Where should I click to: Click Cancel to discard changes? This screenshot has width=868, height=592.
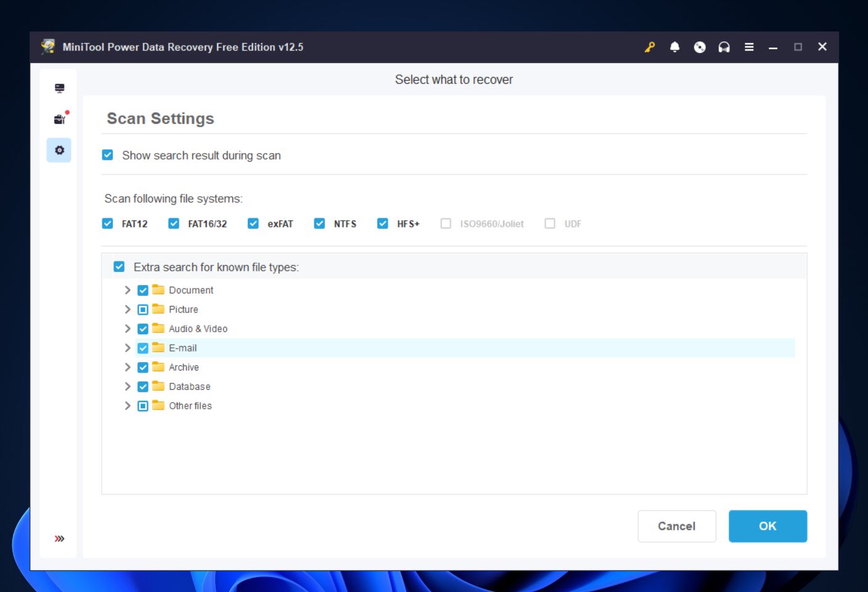tap(676, 526)
